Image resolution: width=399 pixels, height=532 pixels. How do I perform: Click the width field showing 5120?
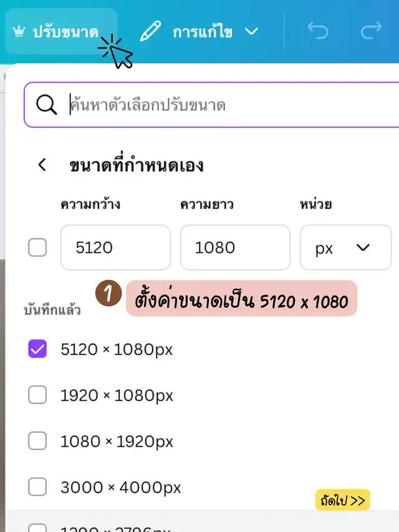click(x=115, y=248)
